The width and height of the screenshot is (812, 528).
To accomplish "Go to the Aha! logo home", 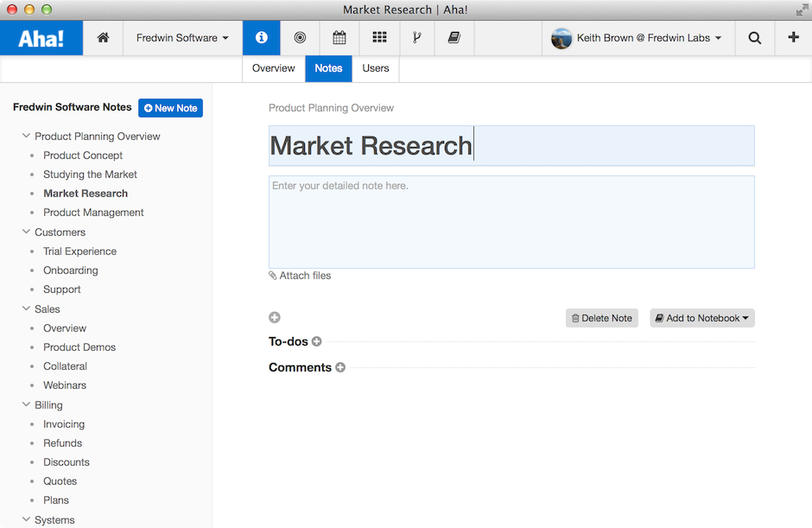I will tap(41, 38).
